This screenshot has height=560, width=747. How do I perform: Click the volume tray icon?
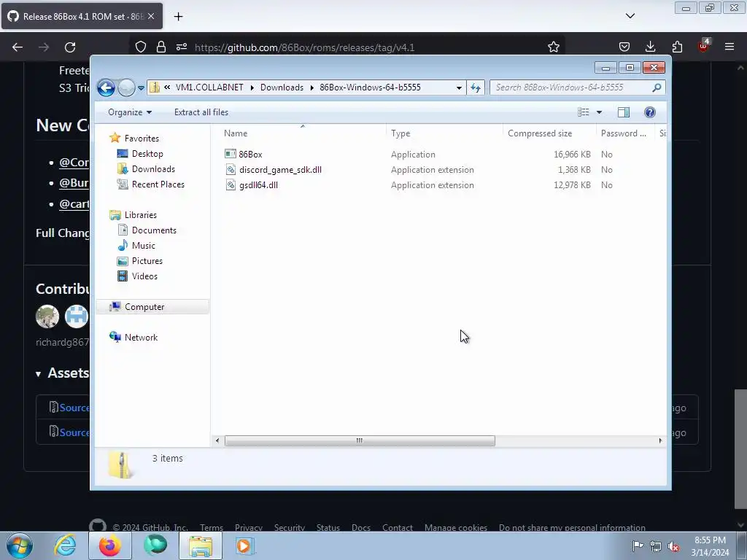click(x=673, y=547)
